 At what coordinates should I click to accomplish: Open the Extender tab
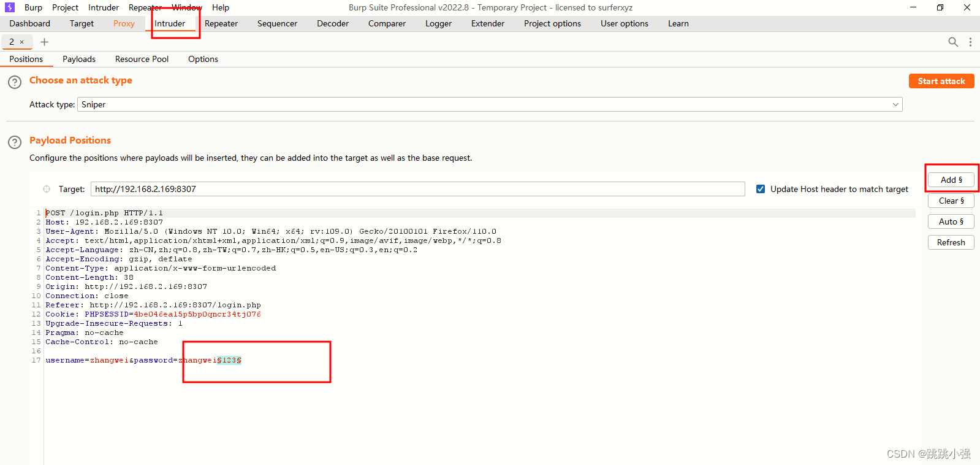[488, 23]
